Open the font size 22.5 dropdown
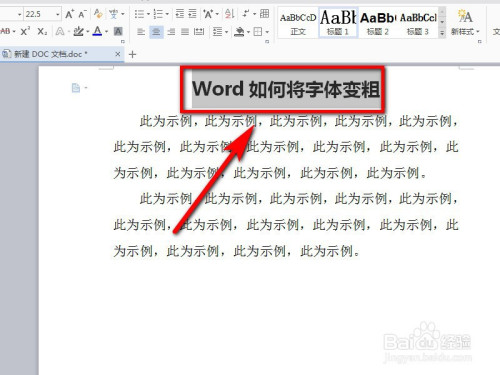The height and width of the screenshot is (375, 500). (58, 14)
